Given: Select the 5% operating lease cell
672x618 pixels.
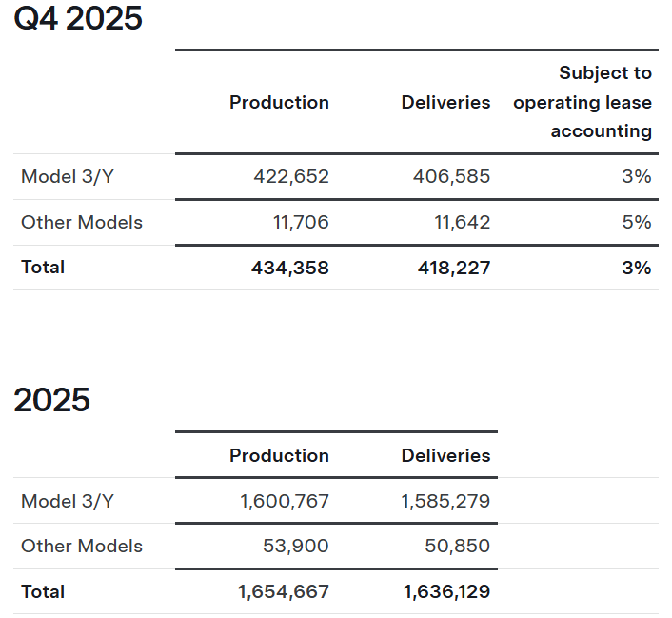Looking at the screenshot, I should pos(637,222).
